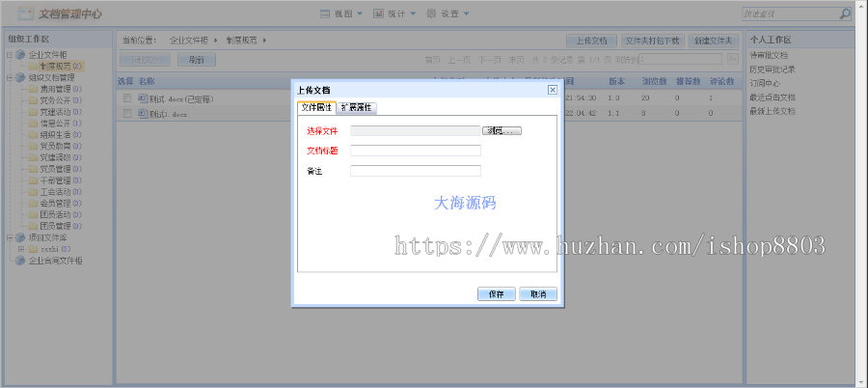
Task: Open 最新上传文档 in 个人工作区
Action: (x=773, y=111)
